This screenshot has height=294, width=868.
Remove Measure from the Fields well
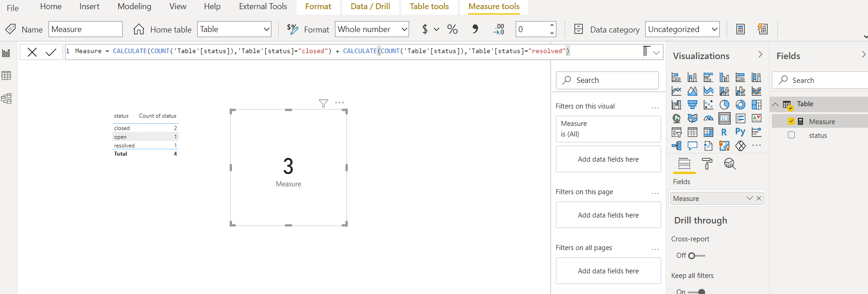tap(759, 198)
